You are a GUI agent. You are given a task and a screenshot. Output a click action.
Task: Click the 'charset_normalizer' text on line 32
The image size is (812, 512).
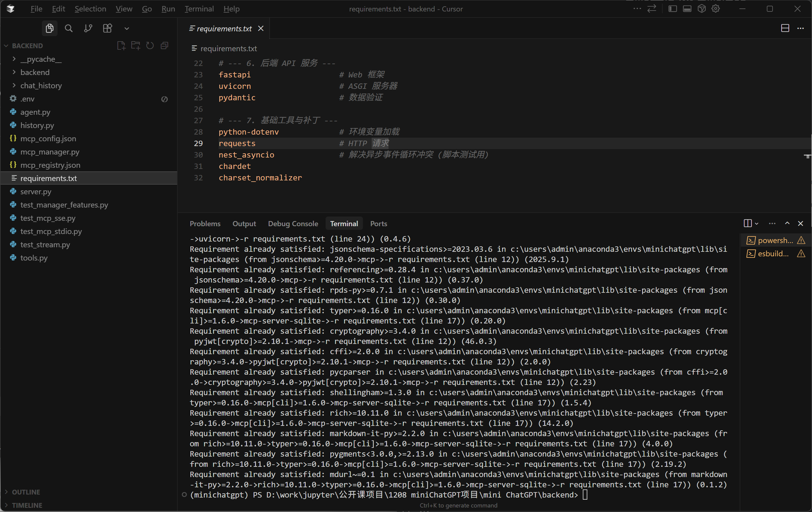pos(260,178)
